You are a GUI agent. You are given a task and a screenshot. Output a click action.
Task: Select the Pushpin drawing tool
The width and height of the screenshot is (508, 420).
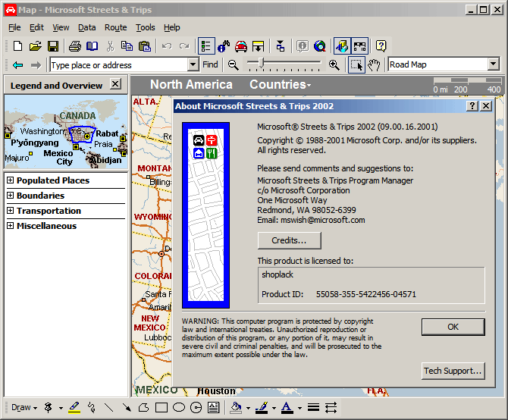[49, 407]
